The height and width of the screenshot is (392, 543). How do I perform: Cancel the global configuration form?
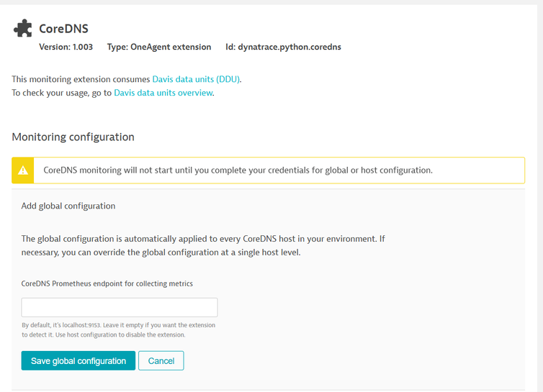[161, 360]
